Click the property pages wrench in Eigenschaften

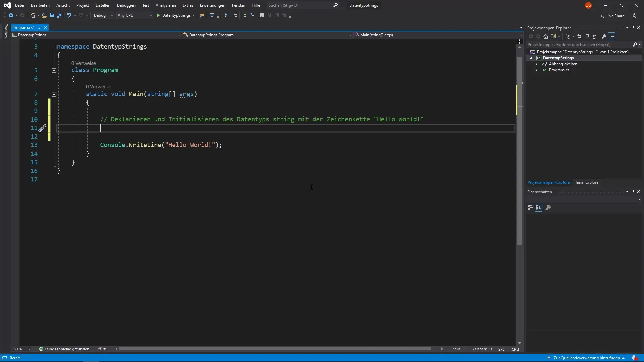tap(548, 208)
